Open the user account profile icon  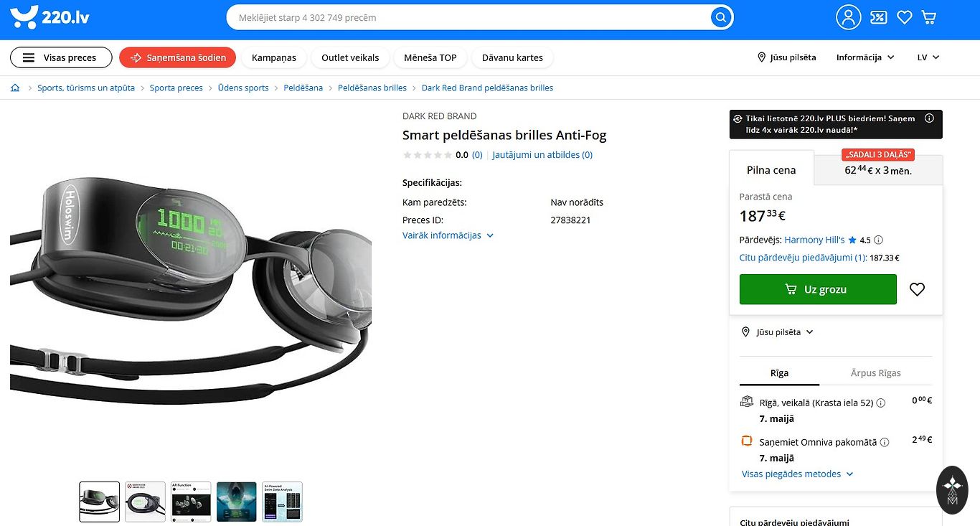point(848,17)
